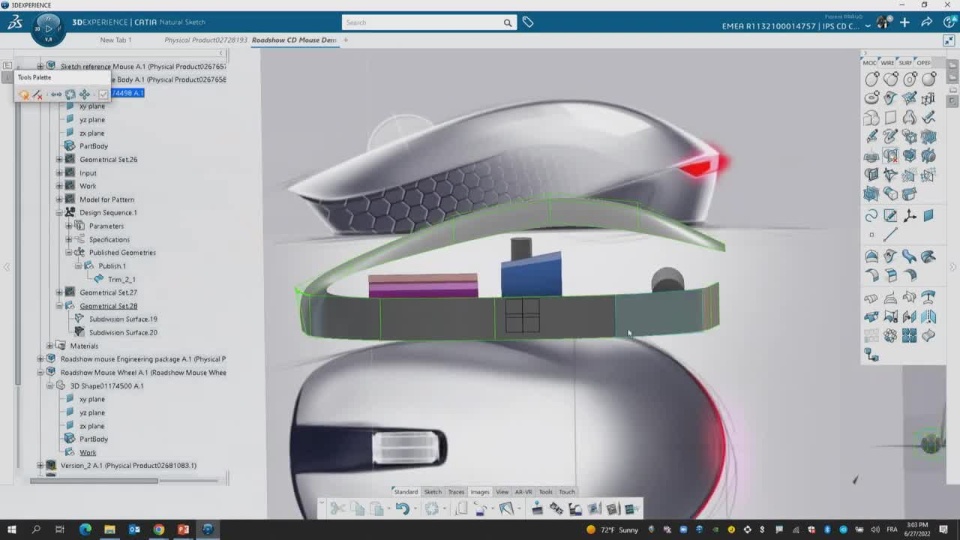The height and width of the screenshot is (540, 960).
Task: Collapse the Design Sequence.1 node
Action: (59, 212)
